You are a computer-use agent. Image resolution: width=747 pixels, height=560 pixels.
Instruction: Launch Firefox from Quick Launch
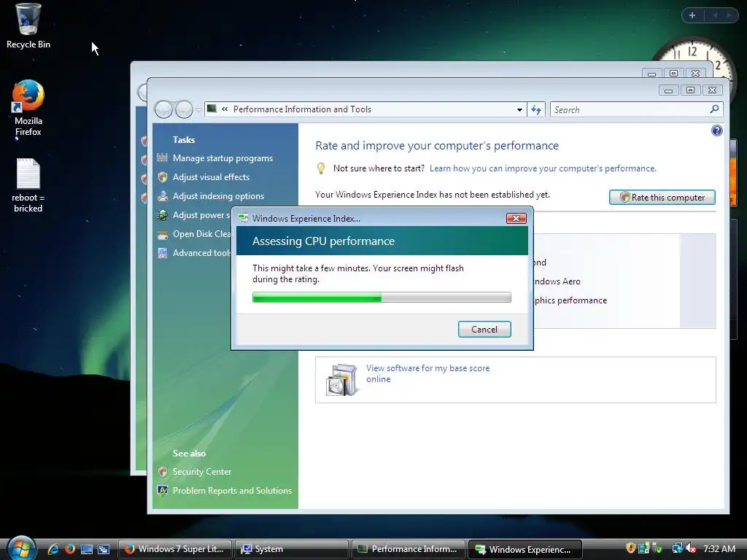pyautogui.click(x=70, y=549)
